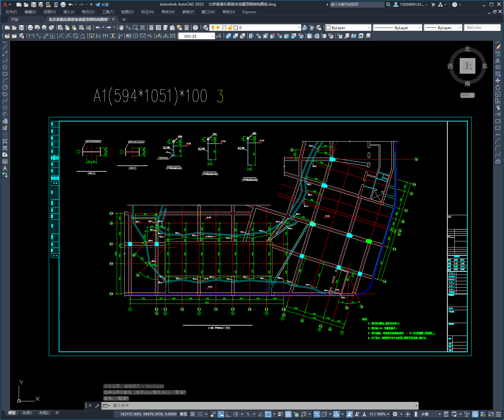Select the Diameter dimension tool

click(76, 36)
